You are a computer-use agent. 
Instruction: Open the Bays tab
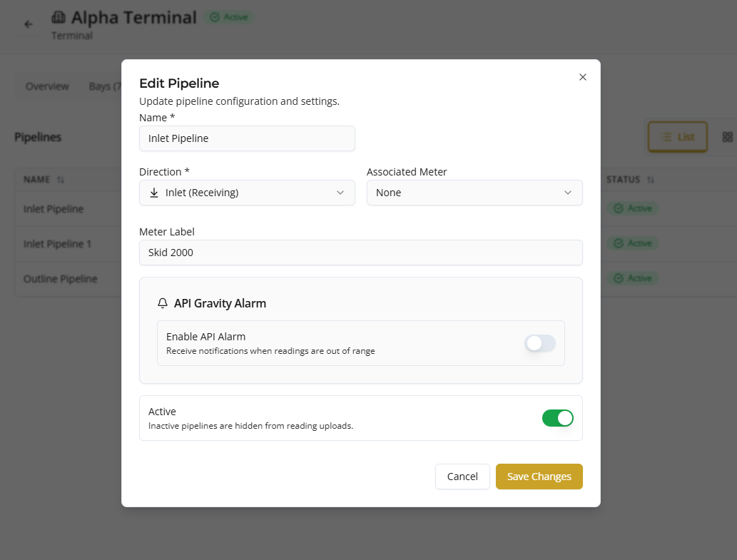click(x=105, y=86)
